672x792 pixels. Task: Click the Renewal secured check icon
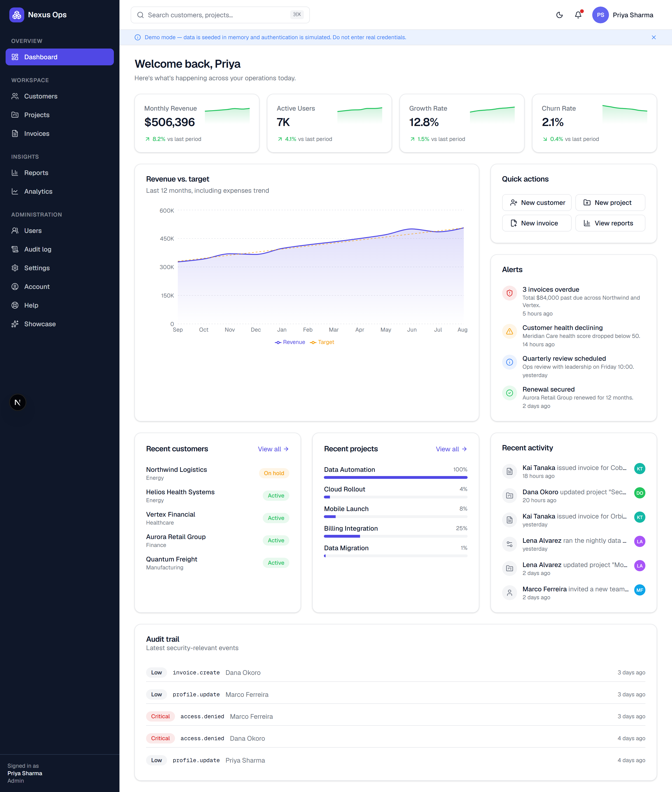(x=509, y=393)
